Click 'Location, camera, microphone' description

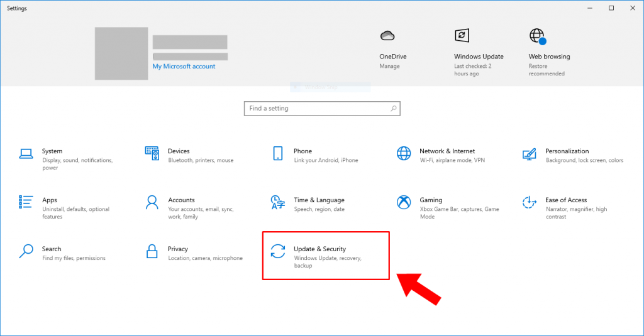(x=206, y=257)
